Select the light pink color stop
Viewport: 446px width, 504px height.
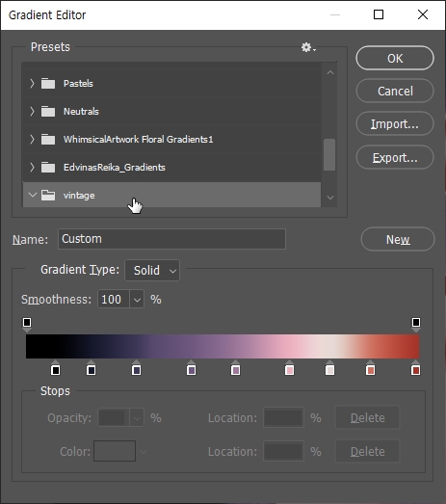point(290,369)
